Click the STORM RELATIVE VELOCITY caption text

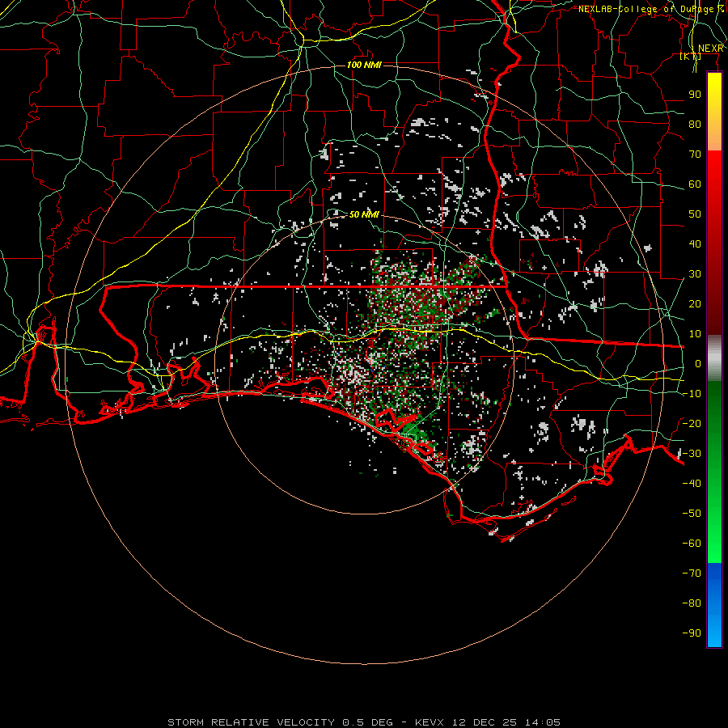(x=251, y=722)
